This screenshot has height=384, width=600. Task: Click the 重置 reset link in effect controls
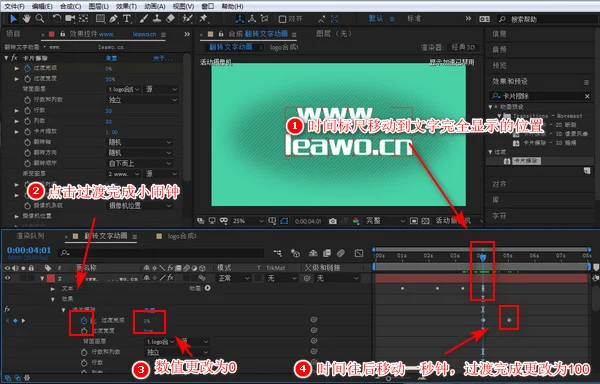pyautogui.click(x=111, y=58)
